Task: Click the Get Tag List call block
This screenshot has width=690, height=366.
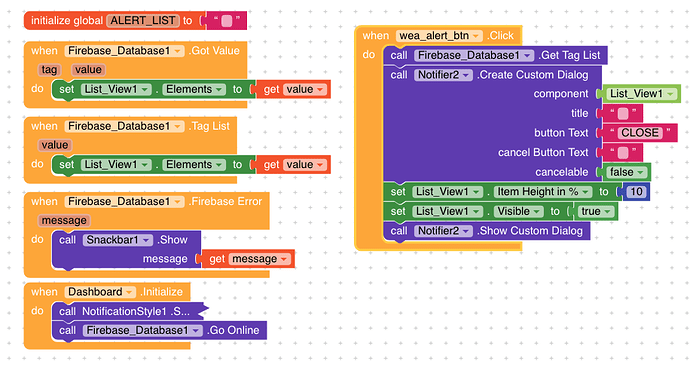Action: pos(495,55)
